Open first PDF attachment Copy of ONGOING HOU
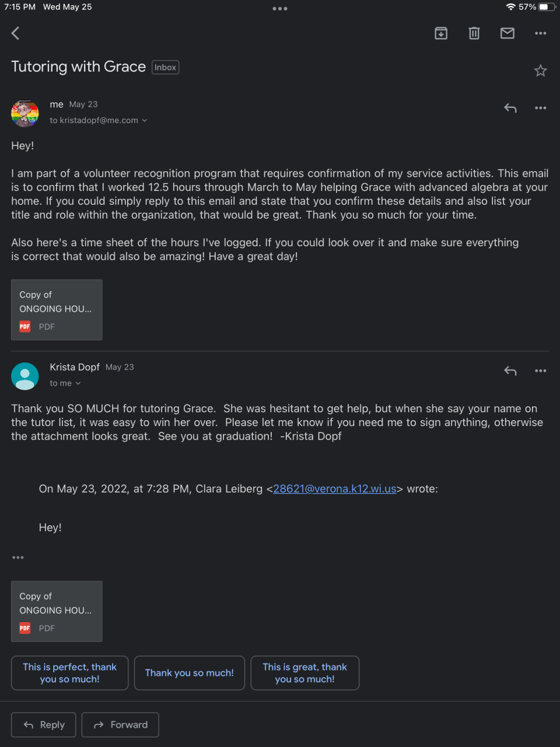560x747 pixels. 57,310
